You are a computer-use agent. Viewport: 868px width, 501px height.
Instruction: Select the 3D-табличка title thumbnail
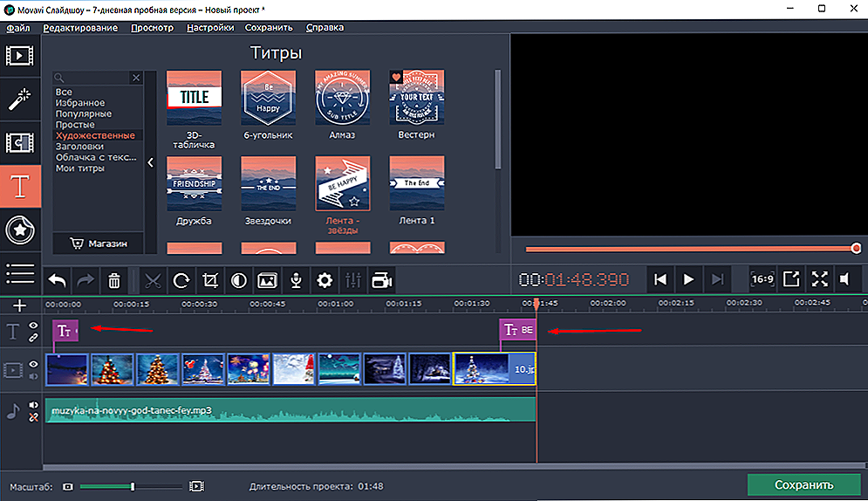point(195,98)
